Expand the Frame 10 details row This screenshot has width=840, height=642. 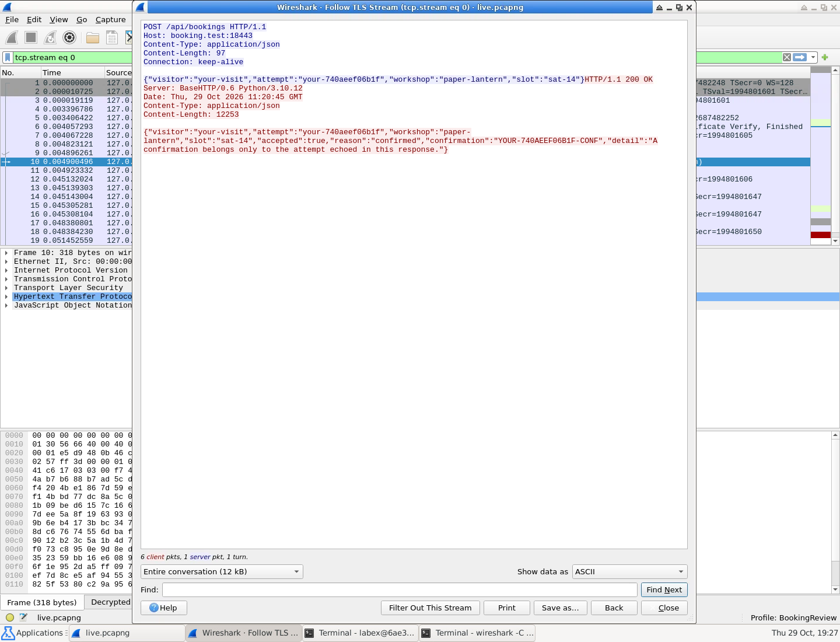pyautogui.click(x=6, y=253)
